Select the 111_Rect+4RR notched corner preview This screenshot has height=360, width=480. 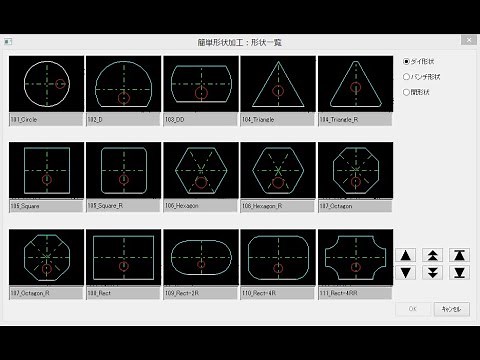coord(355,257)
